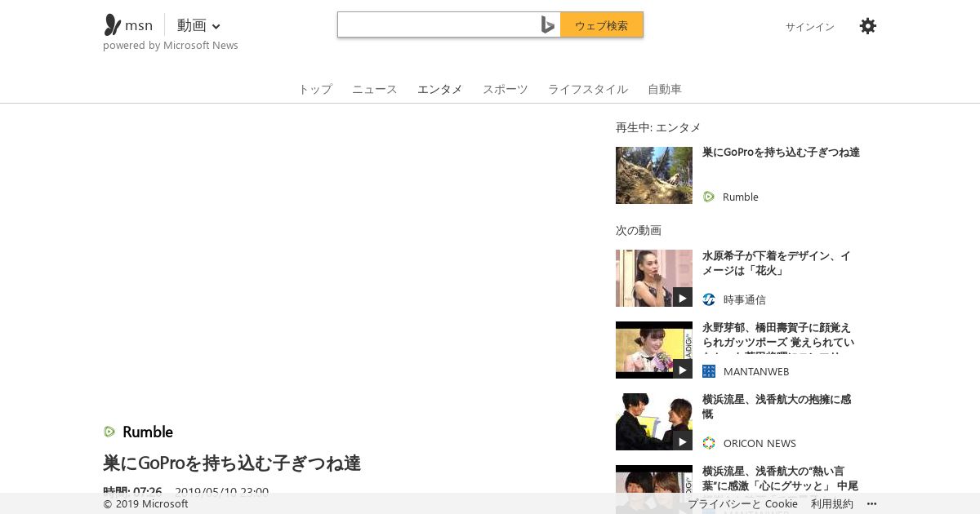980x514 pixels.
Task: Click the 時事通信 source name
Action: [x=745, y=299]
